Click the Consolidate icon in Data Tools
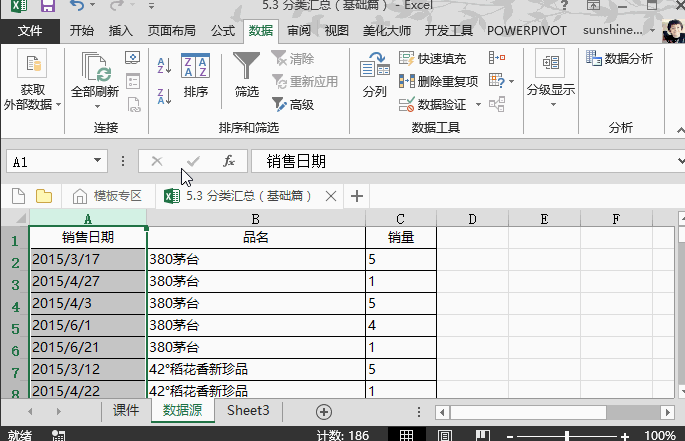Image resolution: width=685 pixels, height=441 pixels. 497,57
